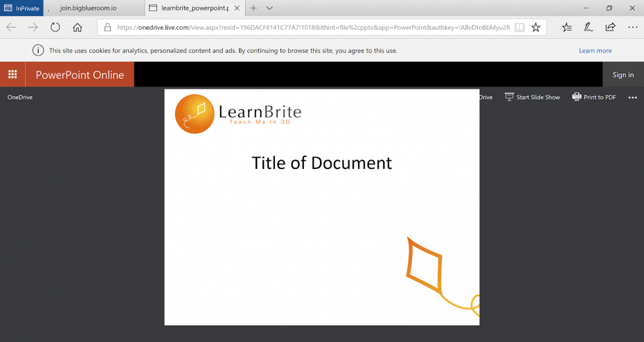The width and height of the screenshot is (644, 342).
Task: Click Start Slide Show
Action: click(x=533, y=98)
